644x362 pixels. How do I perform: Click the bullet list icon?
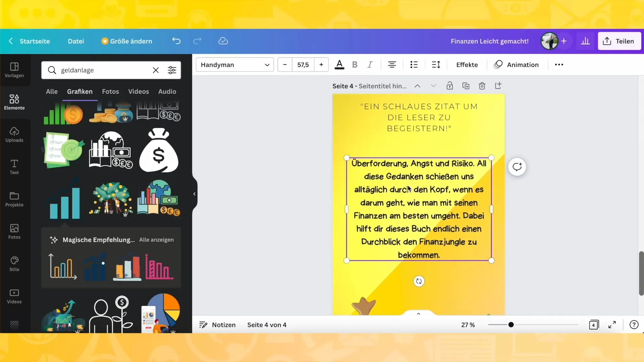(x=414, y=65)
